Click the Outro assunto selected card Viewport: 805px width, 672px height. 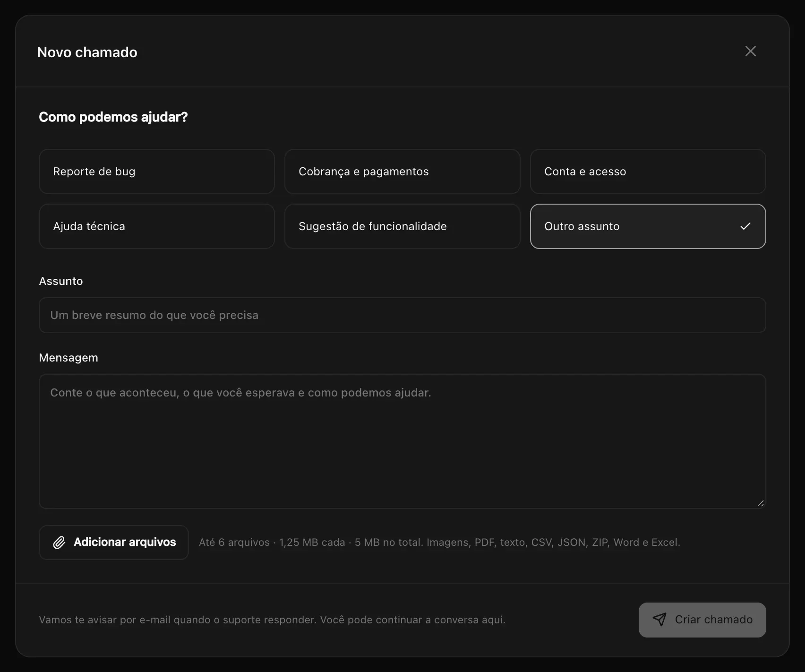point(648,226)
